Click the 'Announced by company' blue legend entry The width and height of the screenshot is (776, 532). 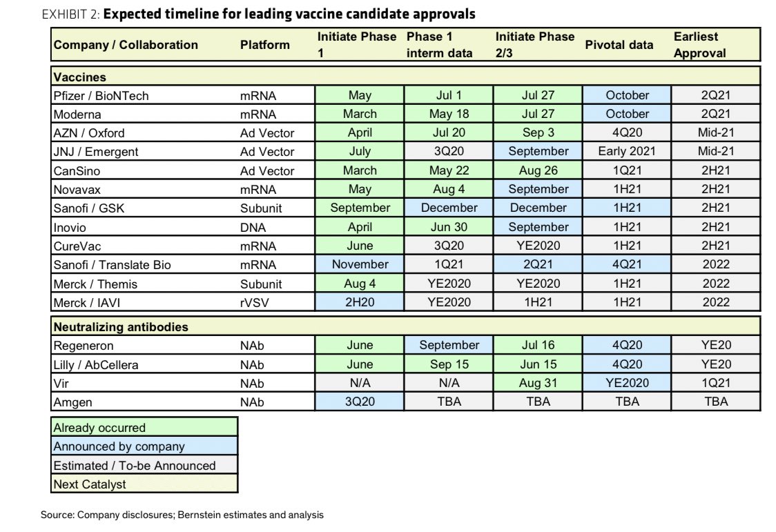[x=144, y=446]
